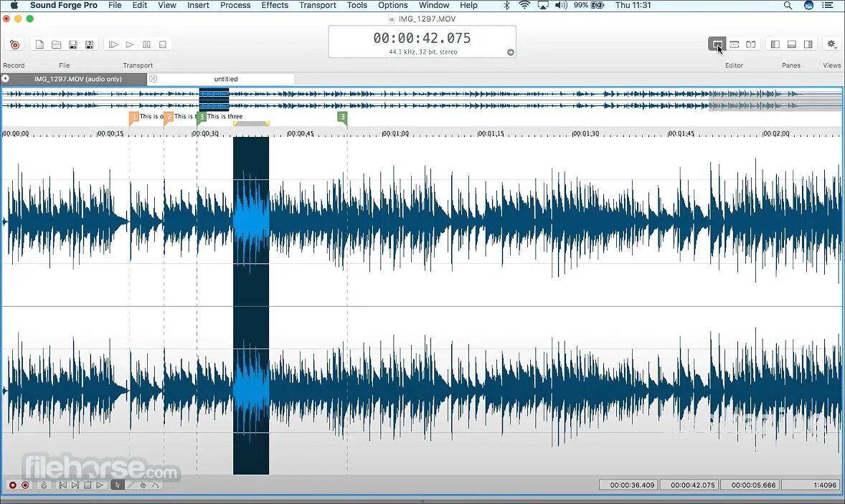Click the gray loop region bar above the selection
The width and height of the screenshot is (845, 504).
point(251,124)
